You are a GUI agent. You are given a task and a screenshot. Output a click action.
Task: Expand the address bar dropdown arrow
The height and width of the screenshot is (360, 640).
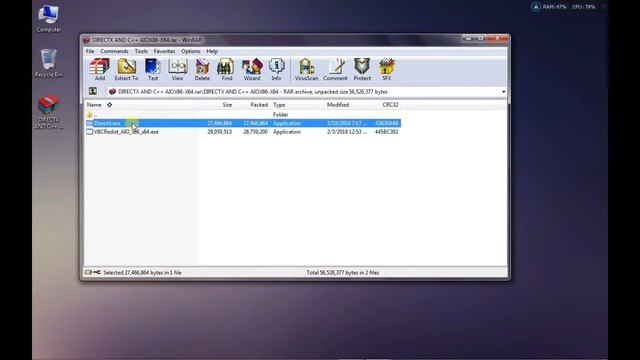(503, 92)
